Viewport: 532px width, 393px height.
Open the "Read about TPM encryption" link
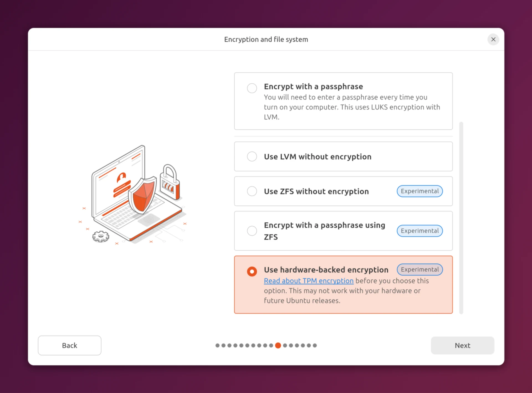click(x=308, y=281)
